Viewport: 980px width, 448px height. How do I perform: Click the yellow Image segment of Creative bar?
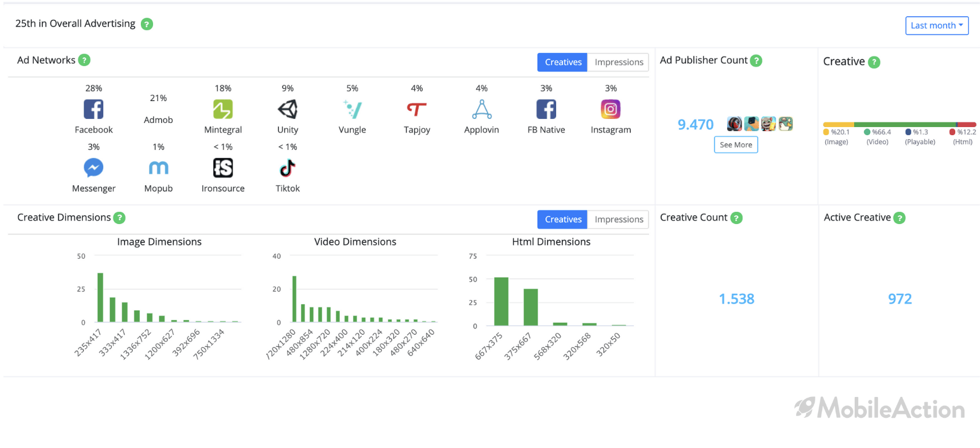click(839, 125)
